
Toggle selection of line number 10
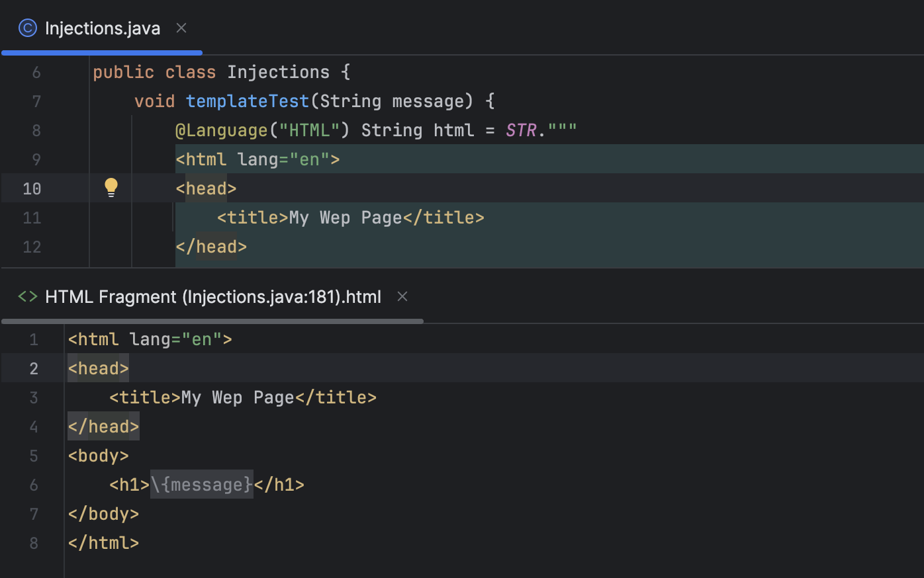(31, 188)
